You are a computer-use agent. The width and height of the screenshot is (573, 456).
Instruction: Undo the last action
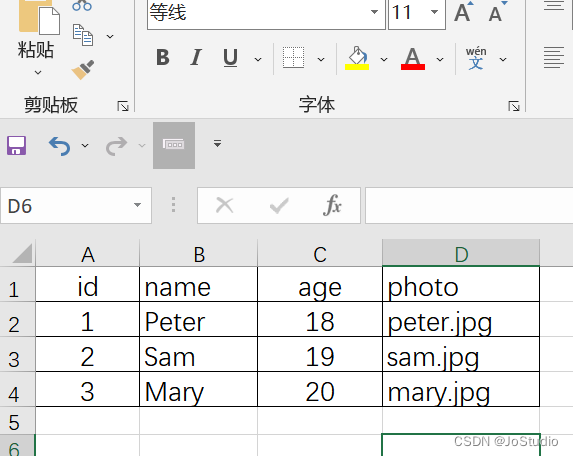click(60, 146)
